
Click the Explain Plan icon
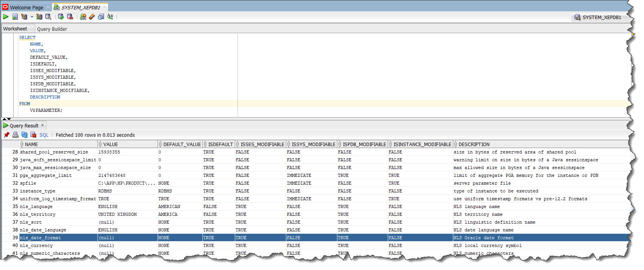[x=24, y=17]
